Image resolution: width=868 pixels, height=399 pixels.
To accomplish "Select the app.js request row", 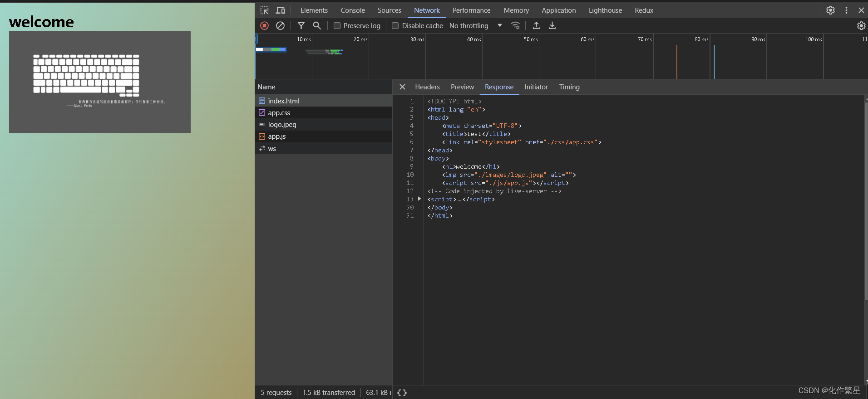I will click(324, 136).
